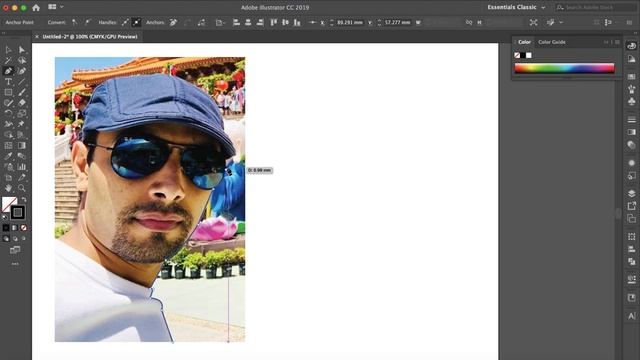Remove selected anchor points
The width and height of the screenshot is (640, 360).
[173, 22]
